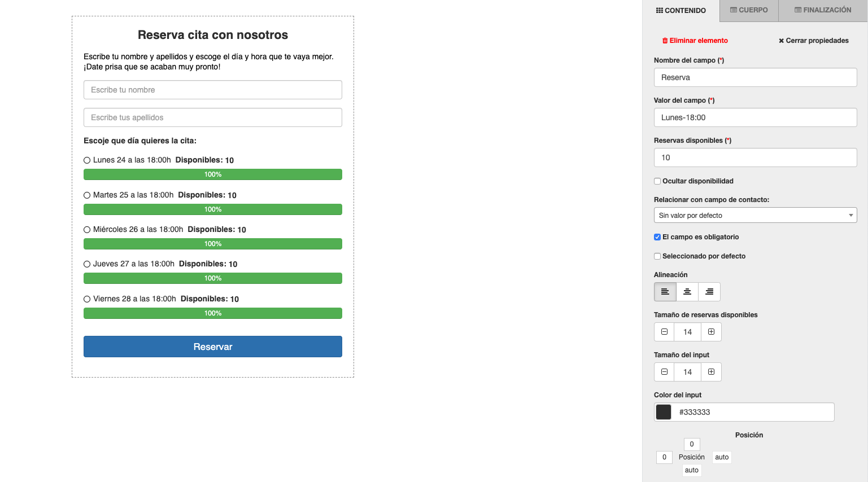Open the Finalización tab

[823, 10]
